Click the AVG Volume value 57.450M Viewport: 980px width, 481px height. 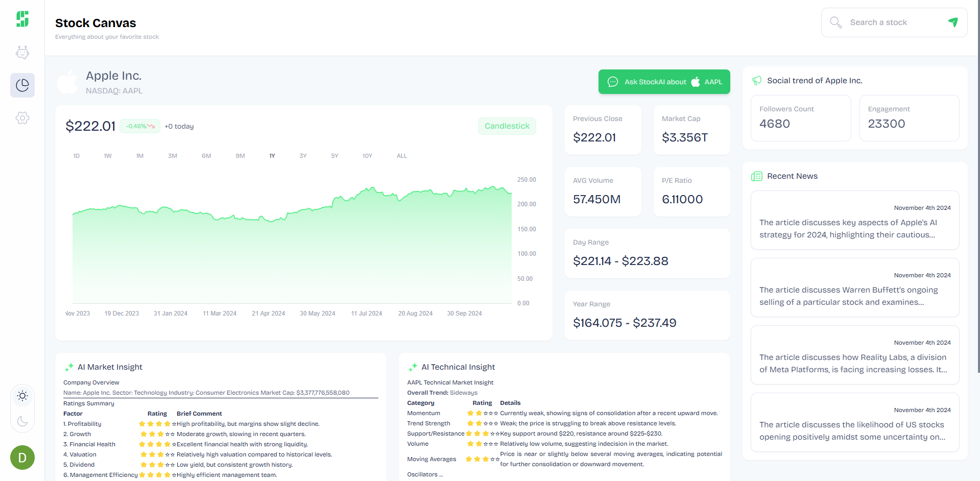point(596,199)
